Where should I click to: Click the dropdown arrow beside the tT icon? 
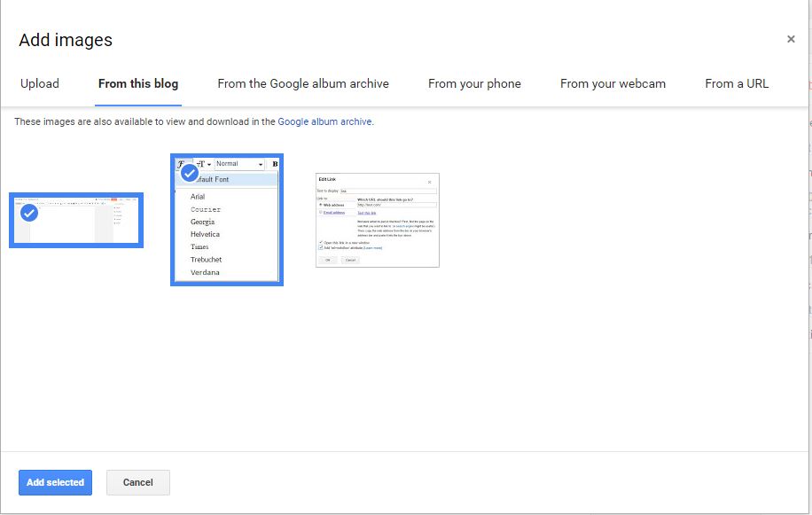pyautogui.click(x=208, y=163)
